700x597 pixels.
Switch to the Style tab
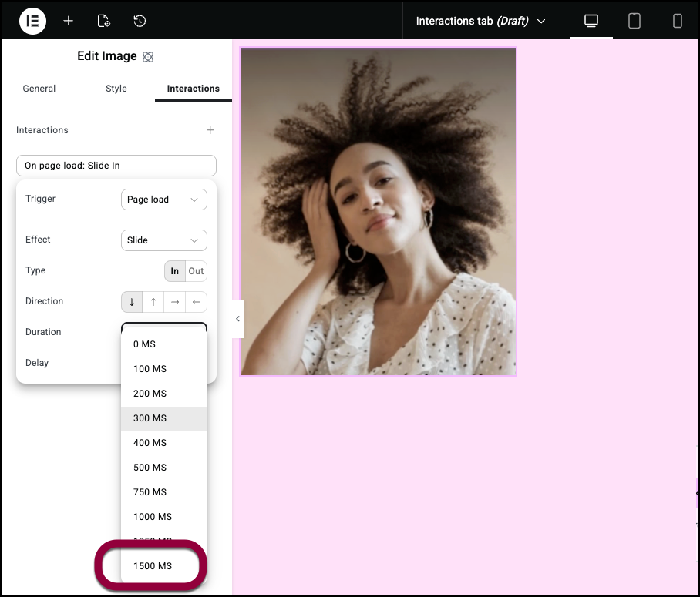coord(116,89)
